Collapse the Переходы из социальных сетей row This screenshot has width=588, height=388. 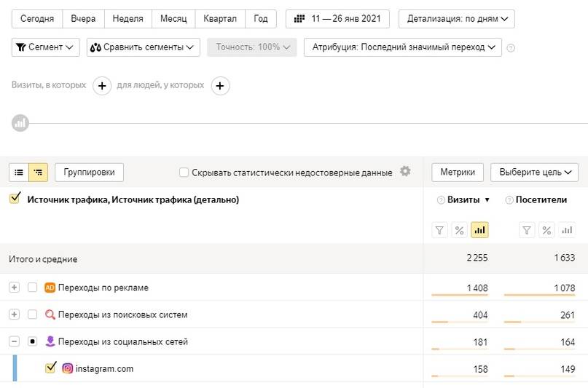(14, 341)
